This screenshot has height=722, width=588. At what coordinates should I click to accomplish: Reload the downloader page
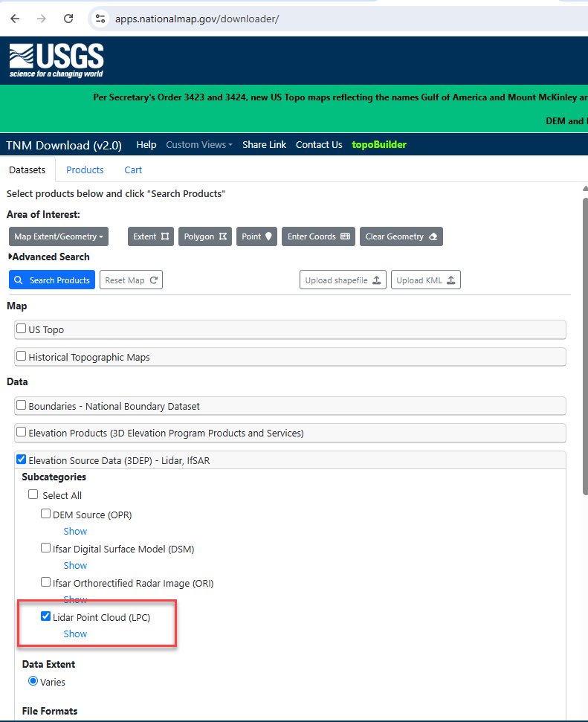(68, 19)
